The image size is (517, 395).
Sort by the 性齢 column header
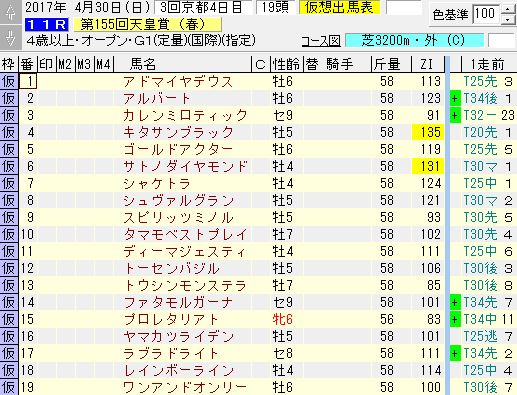pos(287,64)
